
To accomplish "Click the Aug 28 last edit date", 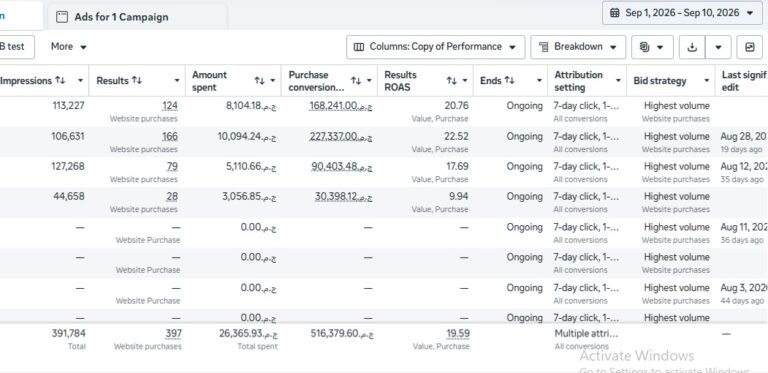I will tap(744, 136).
